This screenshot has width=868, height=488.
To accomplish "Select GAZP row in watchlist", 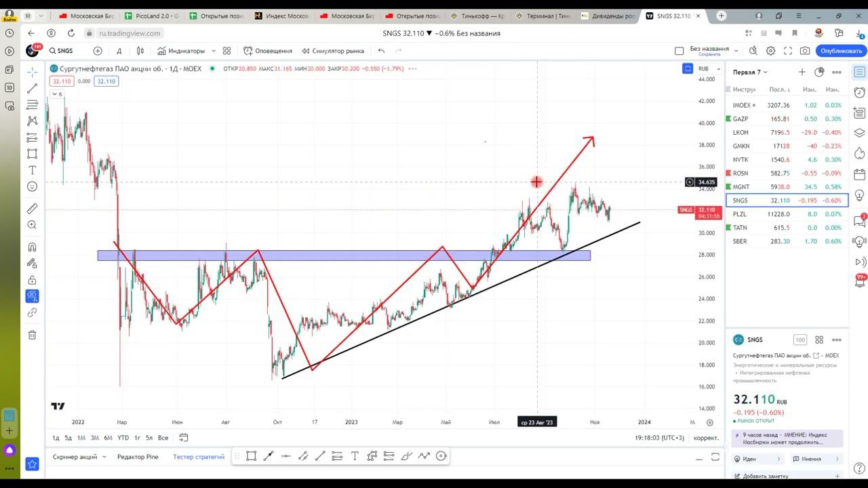I will (787, 119).
